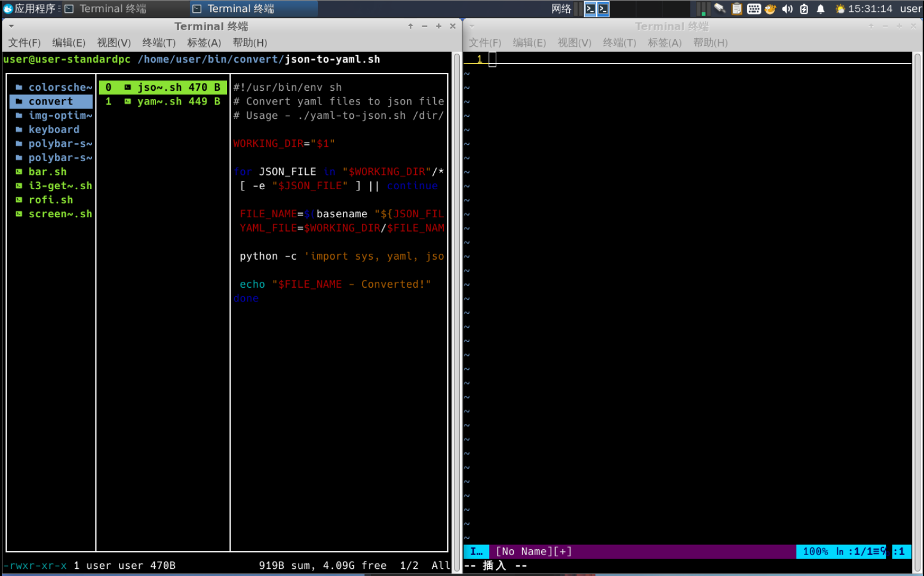Open 文件(F) menu in right terminal

(485, 42)
